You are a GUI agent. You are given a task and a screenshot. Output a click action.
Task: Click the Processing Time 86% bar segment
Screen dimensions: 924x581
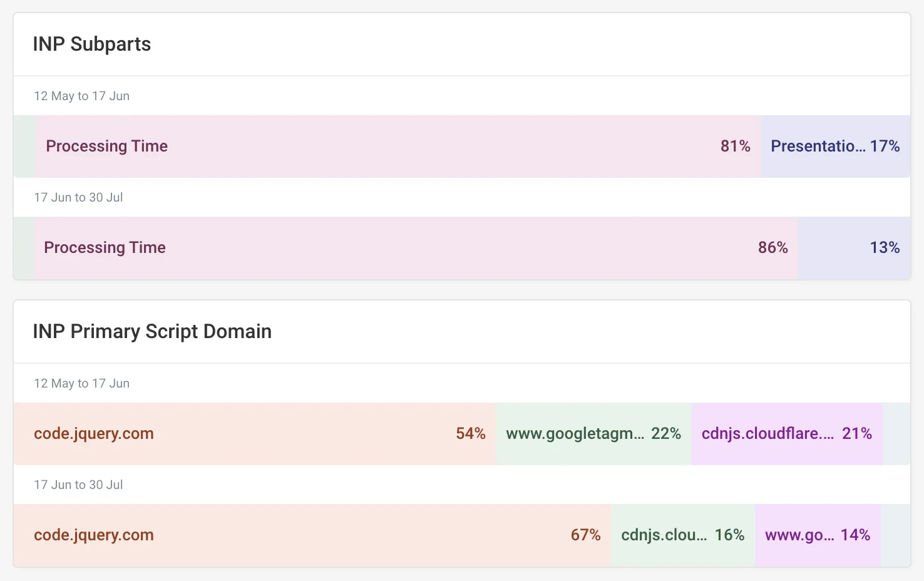pyautogui.click(x=416, y=248)
